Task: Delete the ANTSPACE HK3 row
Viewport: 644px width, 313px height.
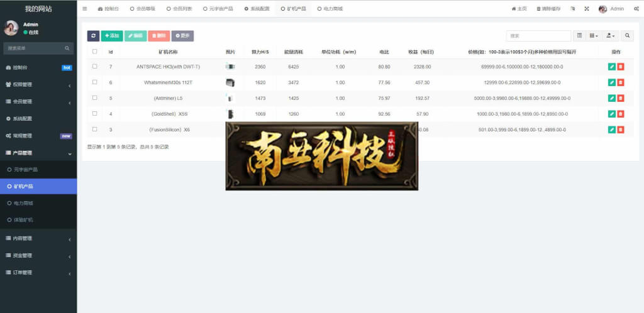Action: click(x=621, y=67)
